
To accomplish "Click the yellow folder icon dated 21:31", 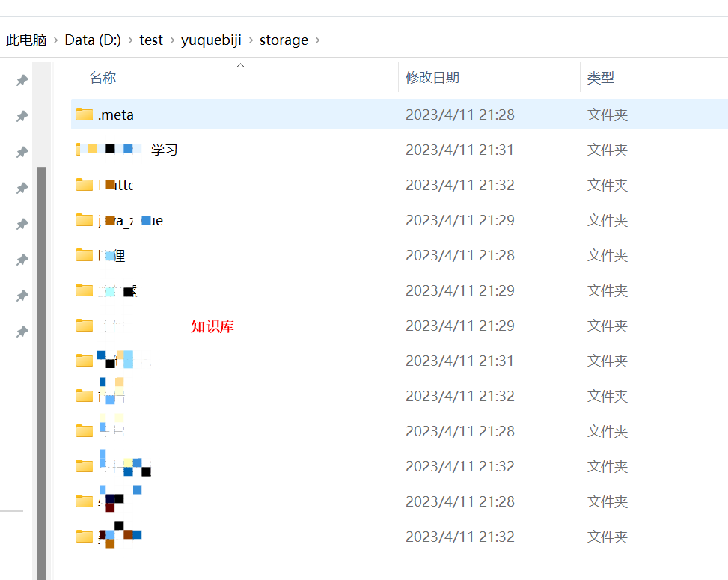I will point(84,360).
